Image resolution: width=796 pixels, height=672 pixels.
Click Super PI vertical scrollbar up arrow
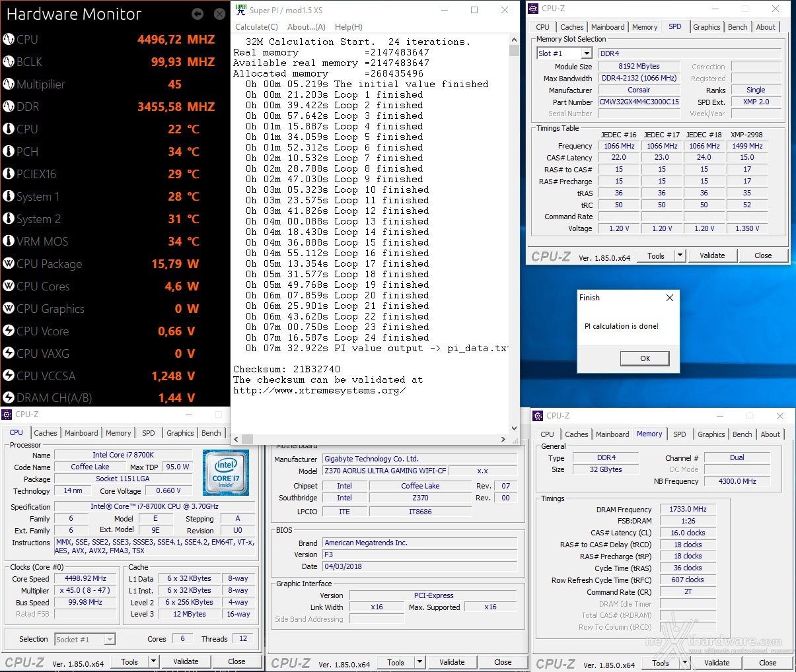(514, 41)
